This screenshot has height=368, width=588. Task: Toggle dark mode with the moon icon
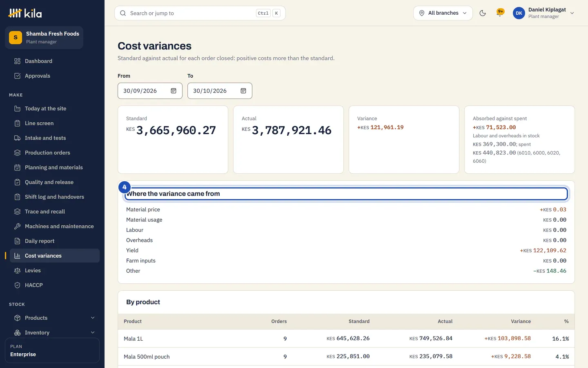click(x=483, y=13)
